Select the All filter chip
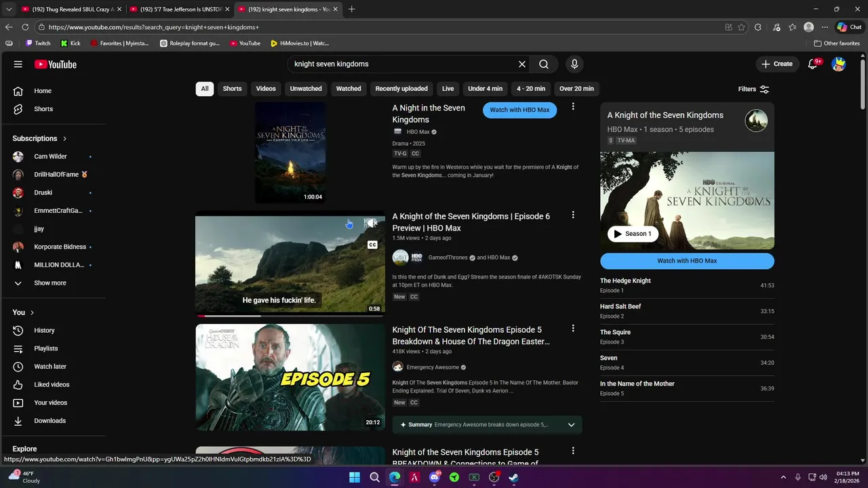 coord(205,89)
